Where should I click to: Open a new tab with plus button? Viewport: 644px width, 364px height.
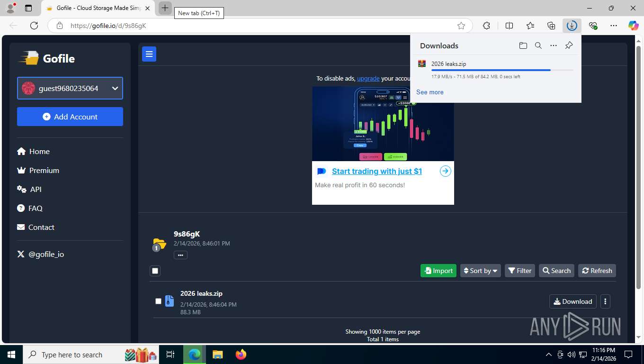pos(165,8)
